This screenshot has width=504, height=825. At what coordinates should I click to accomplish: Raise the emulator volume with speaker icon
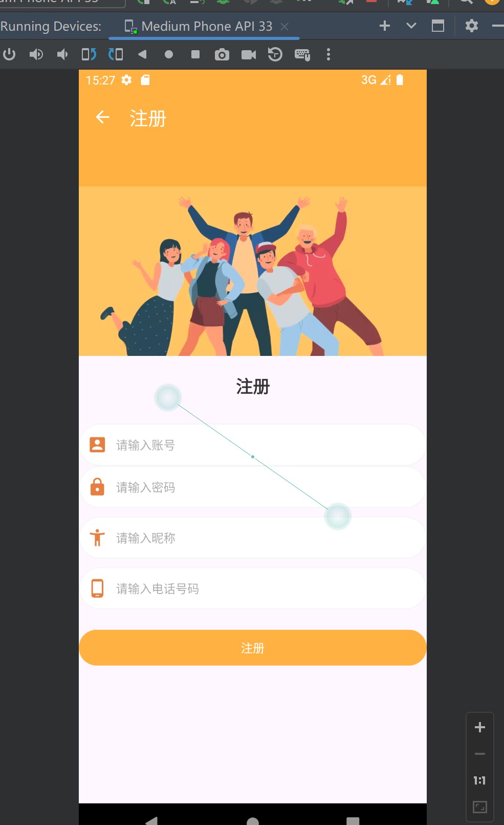click(36, 54)
